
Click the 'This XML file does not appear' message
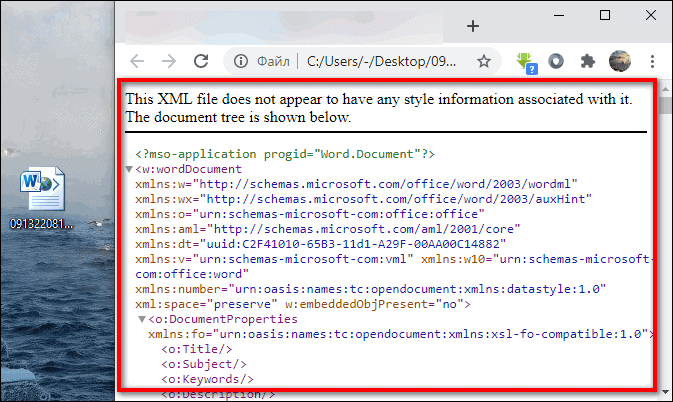coord(379,108)
